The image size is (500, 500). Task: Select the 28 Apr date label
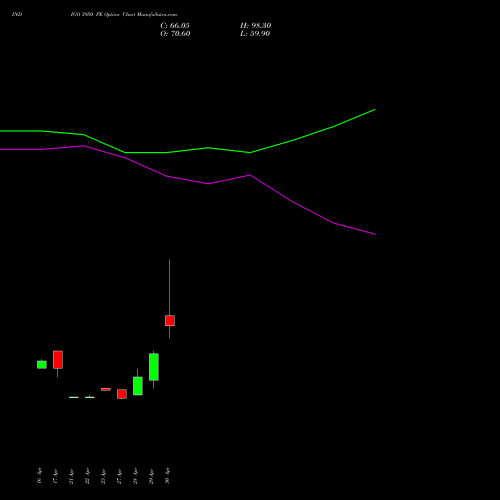coord(136,476)
